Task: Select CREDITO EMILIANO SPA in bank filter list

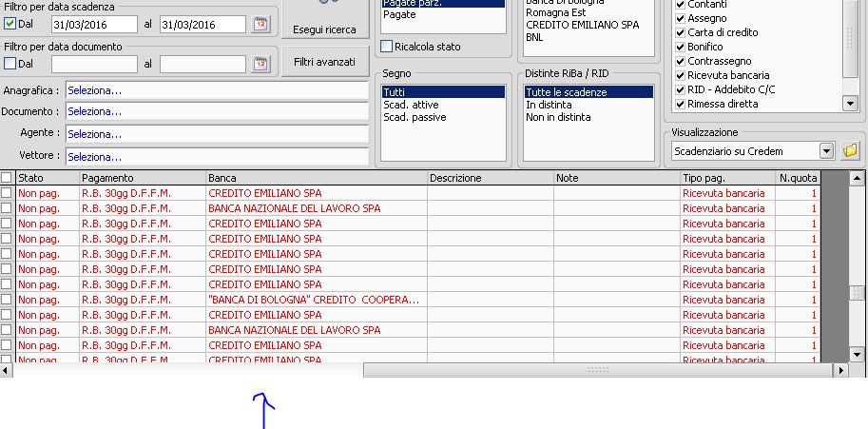Action: tap(588, 25)
